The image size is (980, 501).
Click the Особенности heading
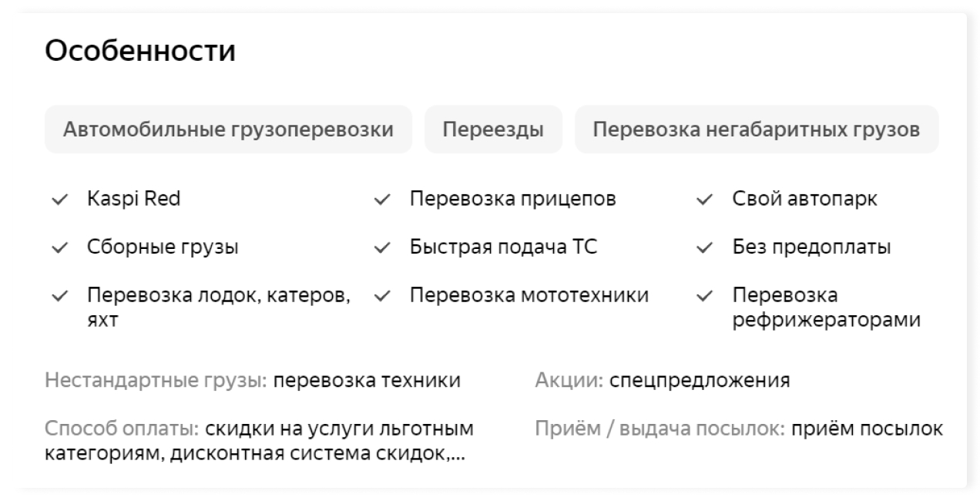tap(140, 52)
